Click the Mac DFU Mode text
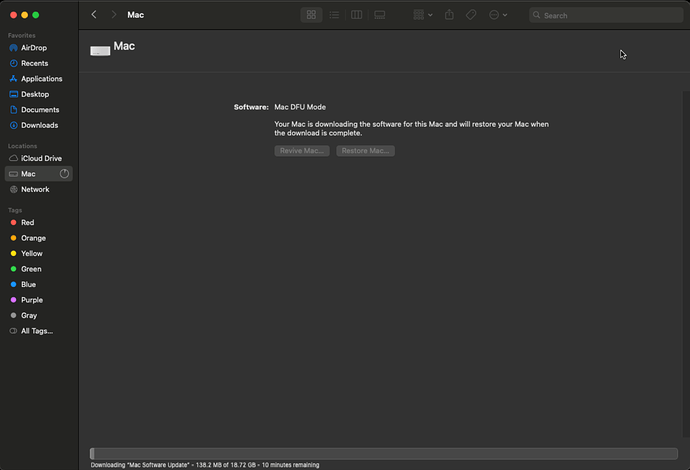Image resolution: width=690 pixels, height=470 pixels. point(300,107)
